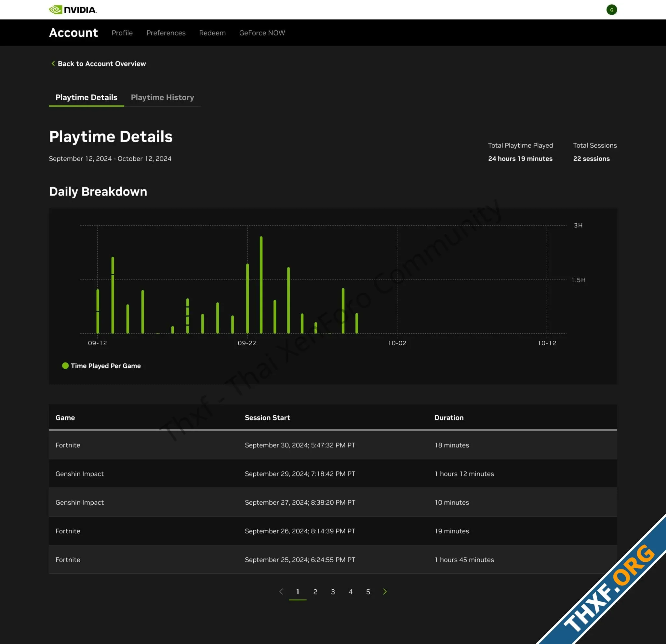Click the 24 hours 19 minutes total
The height and width of the screenshot is (644, 666).
520,158
